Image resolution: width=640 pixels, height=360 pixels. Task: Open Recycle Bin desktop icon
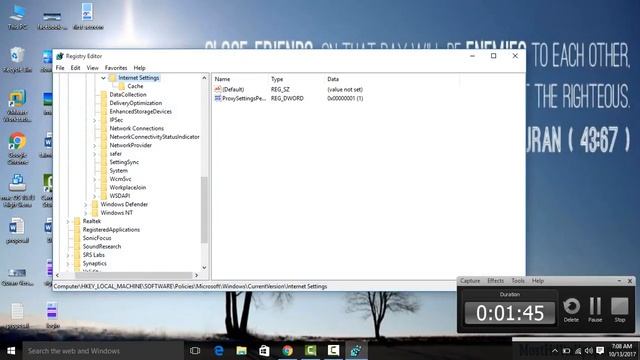tap(17, 60)
